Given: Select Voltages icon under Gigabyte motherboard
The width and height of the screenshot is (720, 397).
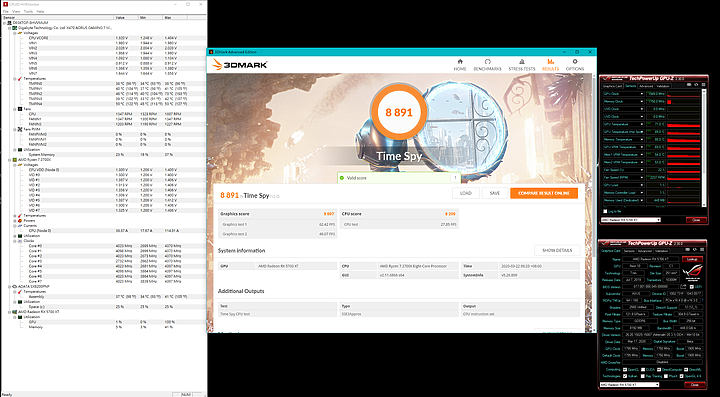Looking at the screenshot, I should (x=20, y=33).
